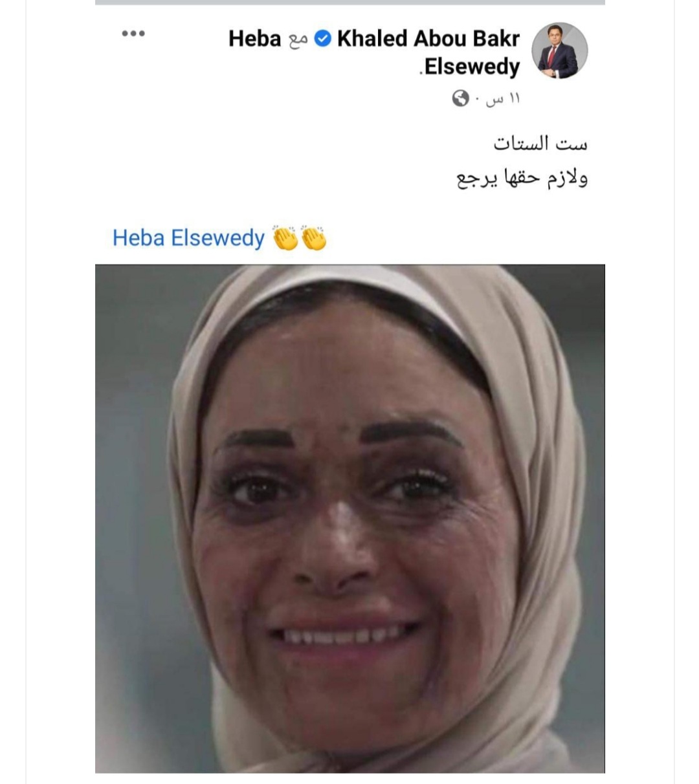699x784 pixels.
Task: Click the "١١ س" post timestamp
Action: [503, 99]
